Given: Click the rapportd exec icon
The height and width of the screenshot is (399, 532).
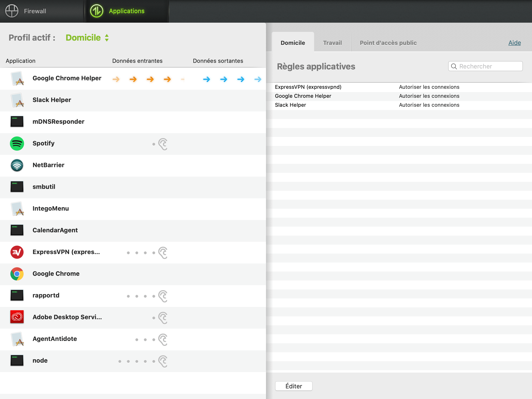Looking at the screenshot, I should tap(17, 295).
